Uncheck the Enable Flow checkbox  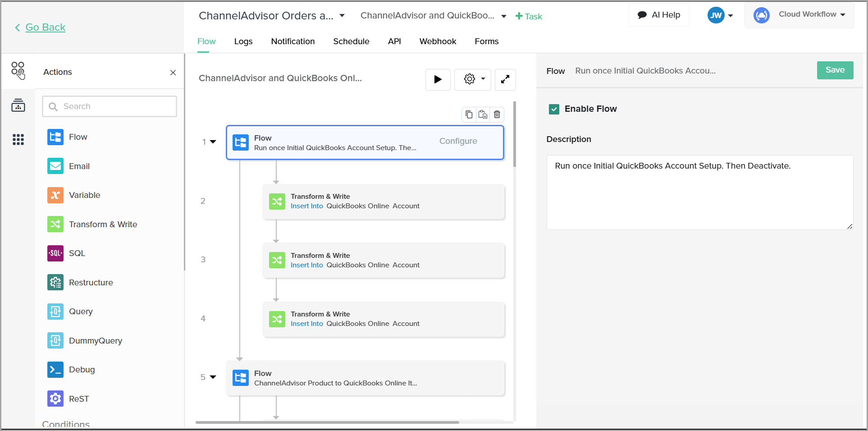(x=554, y=109)
